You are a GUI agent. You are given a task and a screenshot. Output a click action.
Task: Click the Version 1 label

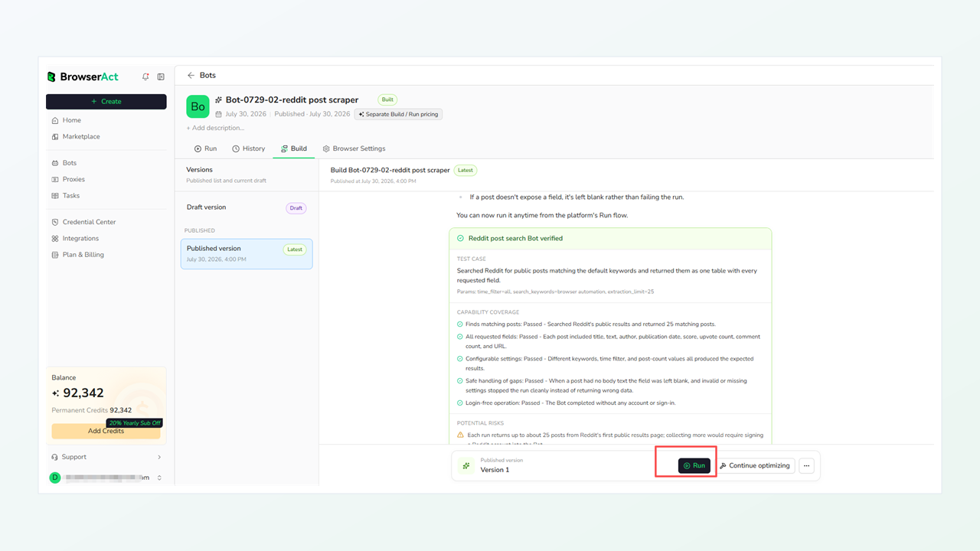tap(495, 470)
